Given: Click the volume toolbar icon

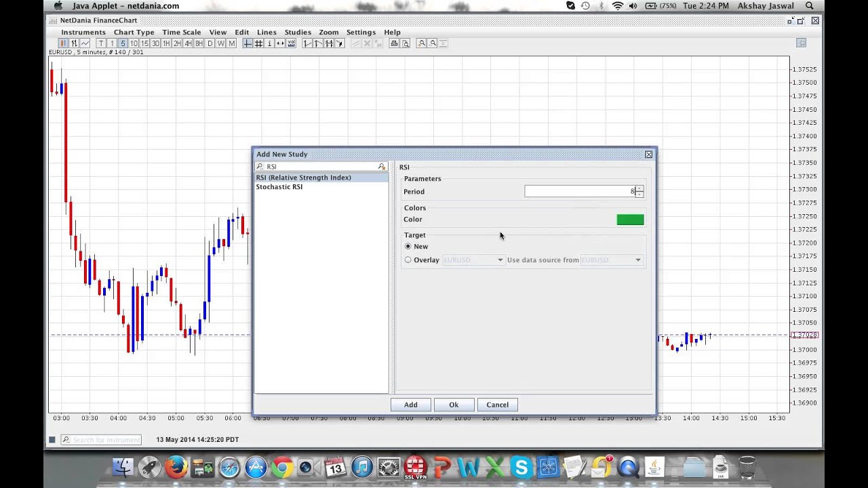Looking at the screenshot, I should tap(292, 43).
